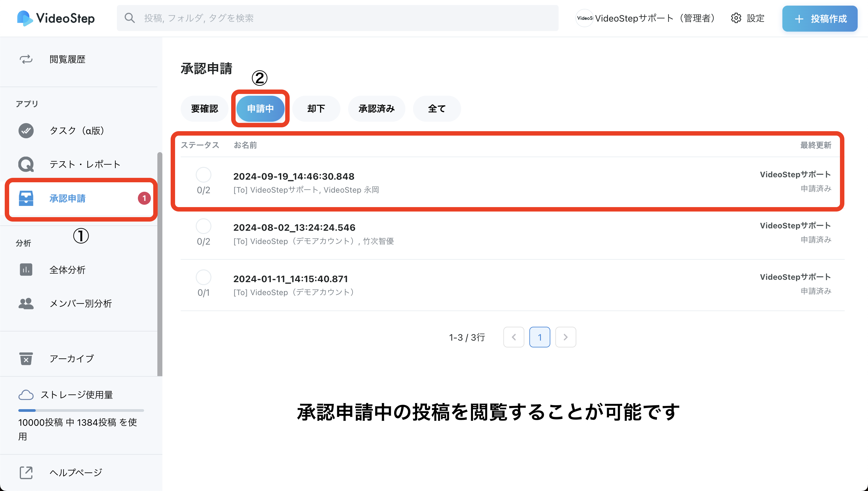Viewport: 868px width, 491px height.
Task: Go to next page chevron
Action: click(x=565, y=337)
